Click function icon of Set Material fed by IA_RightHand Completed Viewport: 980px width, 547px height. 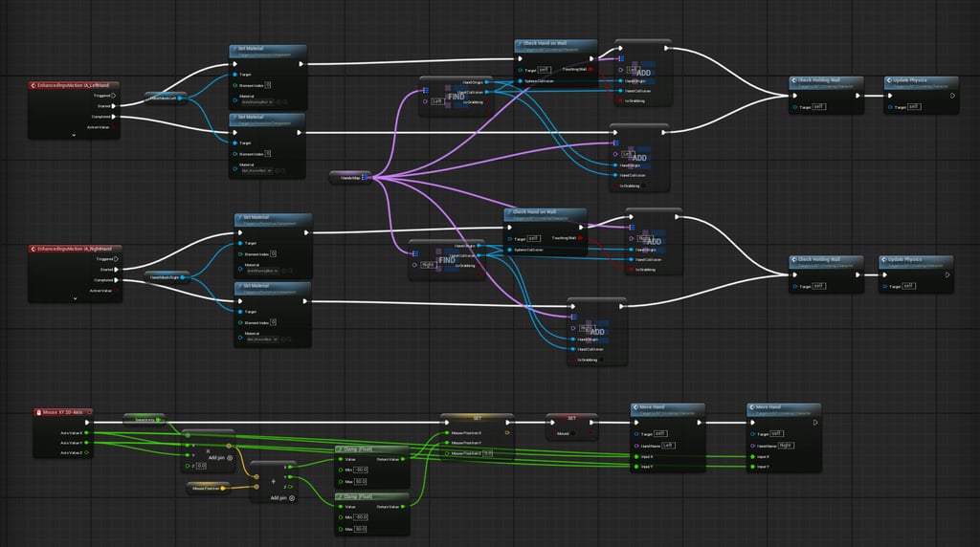click(239, 286)
